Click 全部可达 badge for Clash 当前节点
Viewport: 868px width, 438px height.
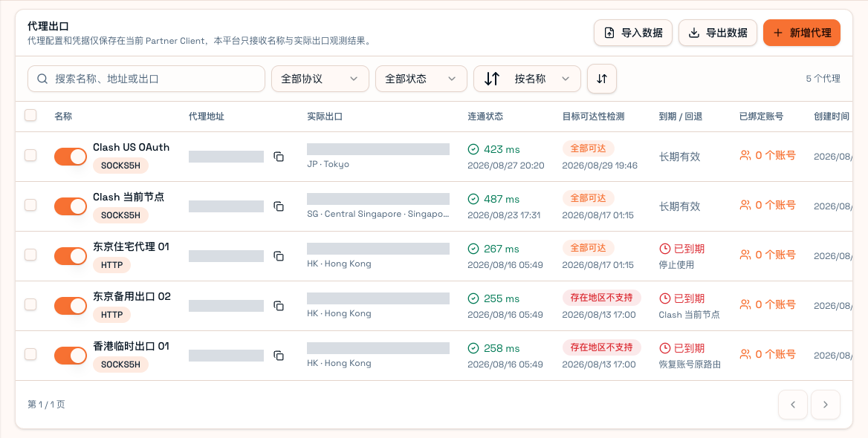click(589, 198)
